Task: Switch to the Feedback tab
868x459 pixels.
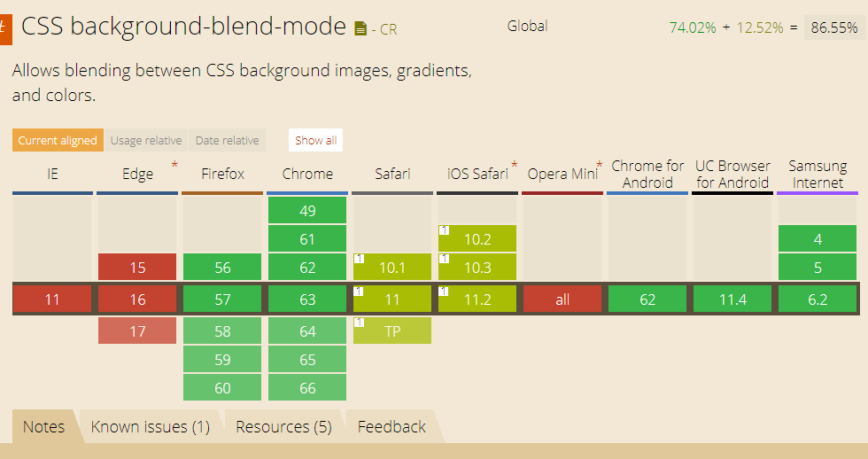Action: pos(391,427)
